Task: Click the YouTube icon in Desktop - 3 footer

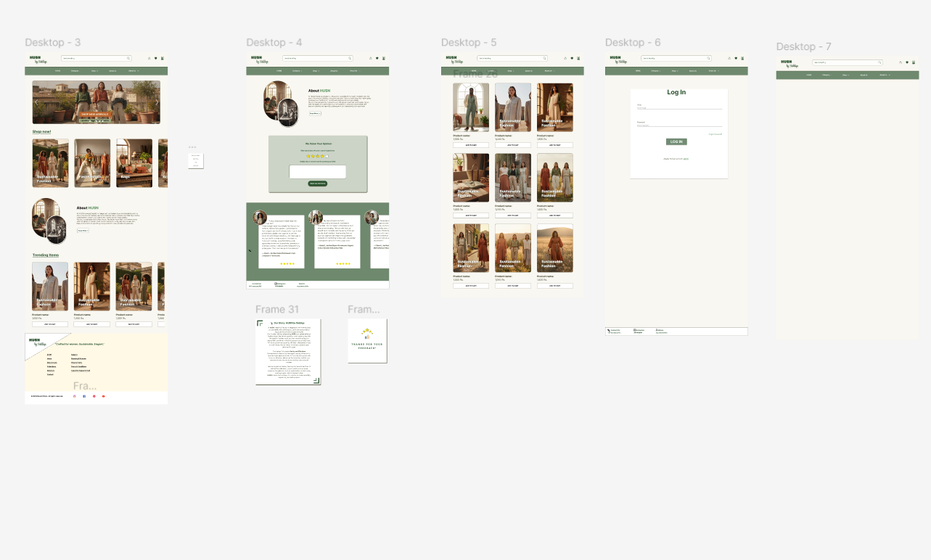Action: tap(104, 396)
